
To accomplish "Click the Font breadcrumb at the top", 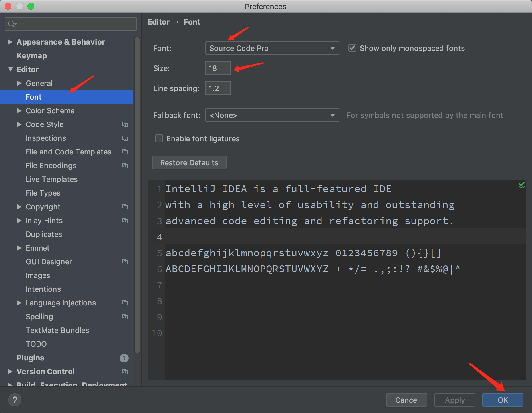I will point(192,22).
